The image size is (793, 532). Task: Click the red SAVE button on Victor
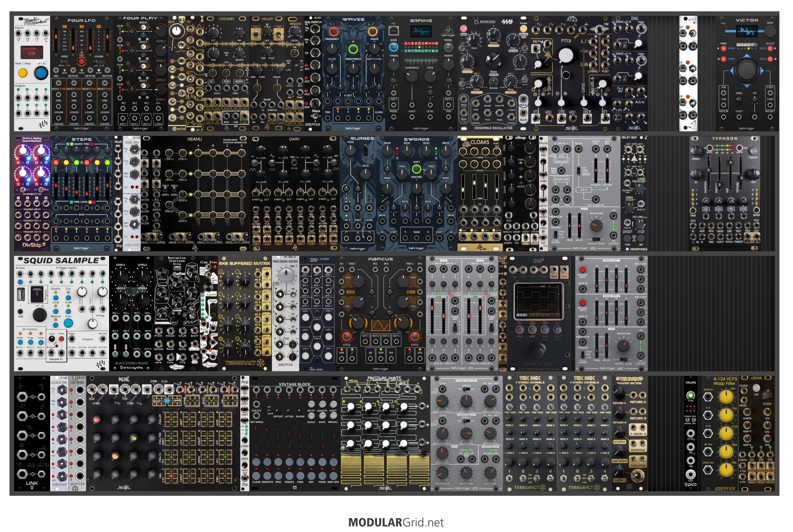pos(770,48)
